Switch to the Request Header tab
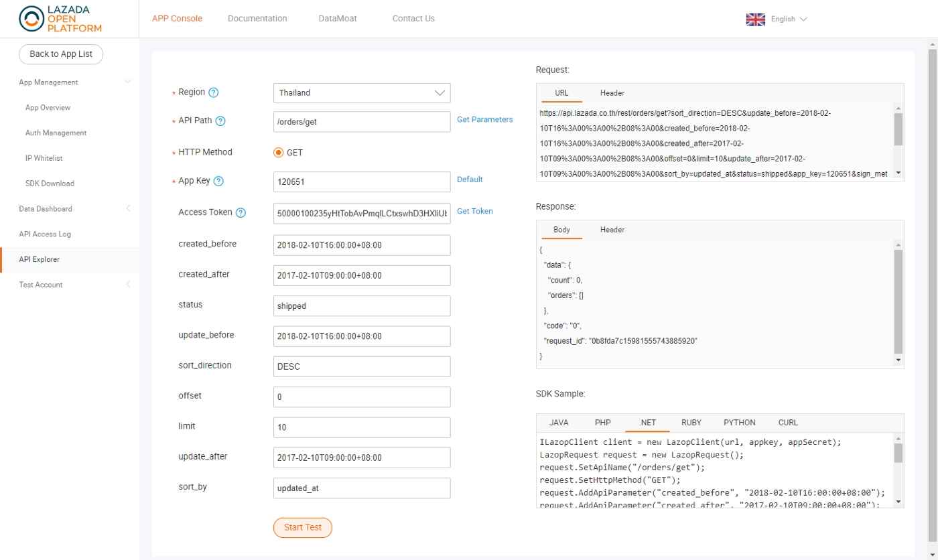The height and width of the screenshot is (560, 938). [612, 93]
